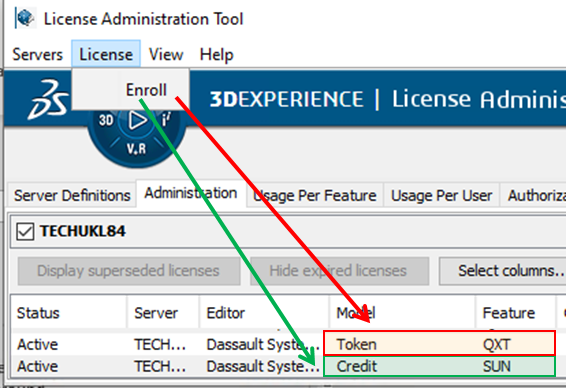Viewport: 566px width, 388px height.
Task: Select the Credit SUN license row
Action: tap(283, 366)
